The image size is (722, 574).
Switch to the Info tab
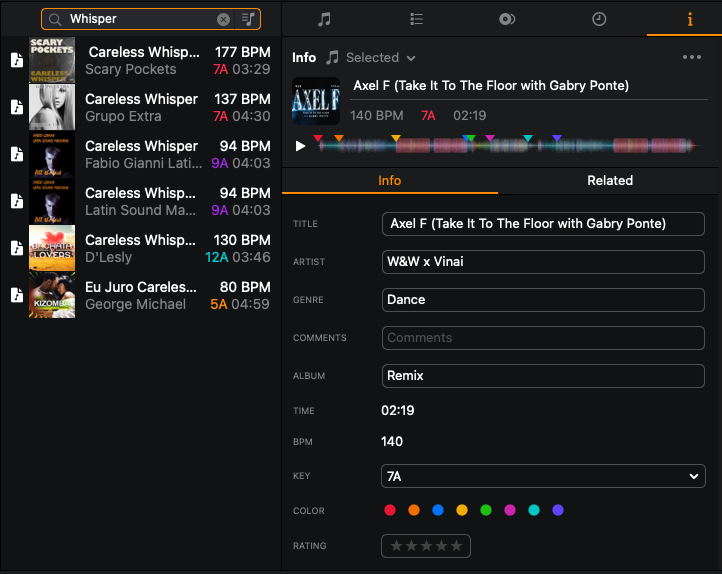point(390,181)
